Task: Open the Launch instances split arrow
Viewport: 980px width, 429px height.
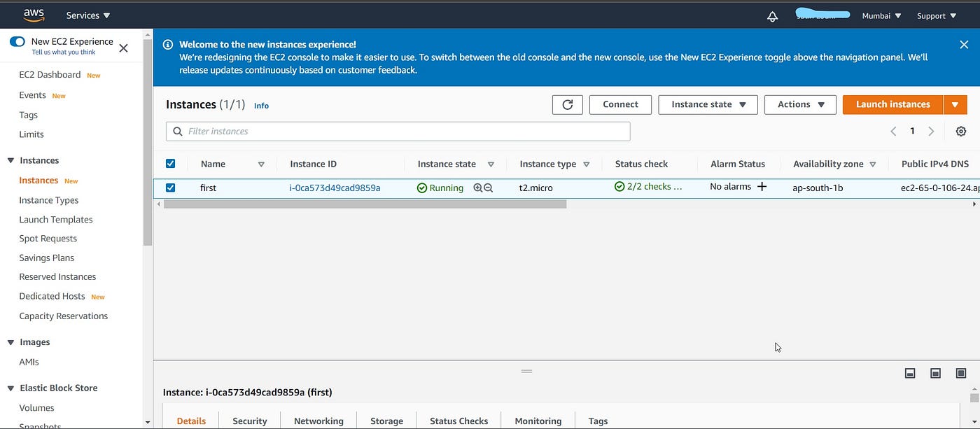Action: click(955, 104)
